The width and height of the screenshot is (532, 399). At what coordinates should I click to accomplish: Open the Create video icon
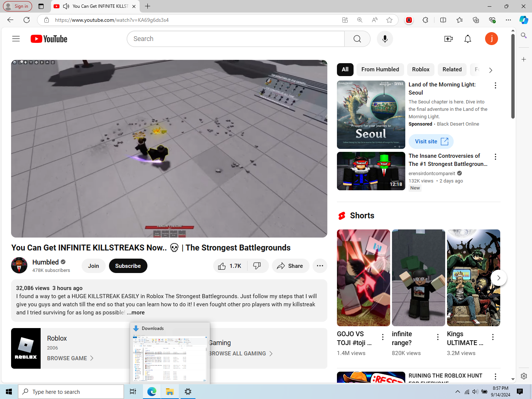click(x=449, y=39)
